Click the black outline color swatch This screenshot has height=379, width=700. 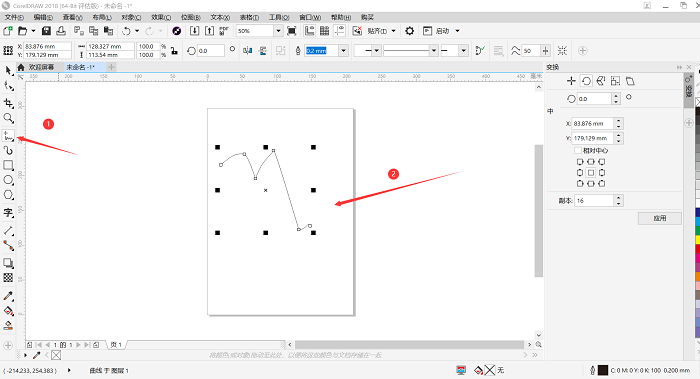coord(603,370)
